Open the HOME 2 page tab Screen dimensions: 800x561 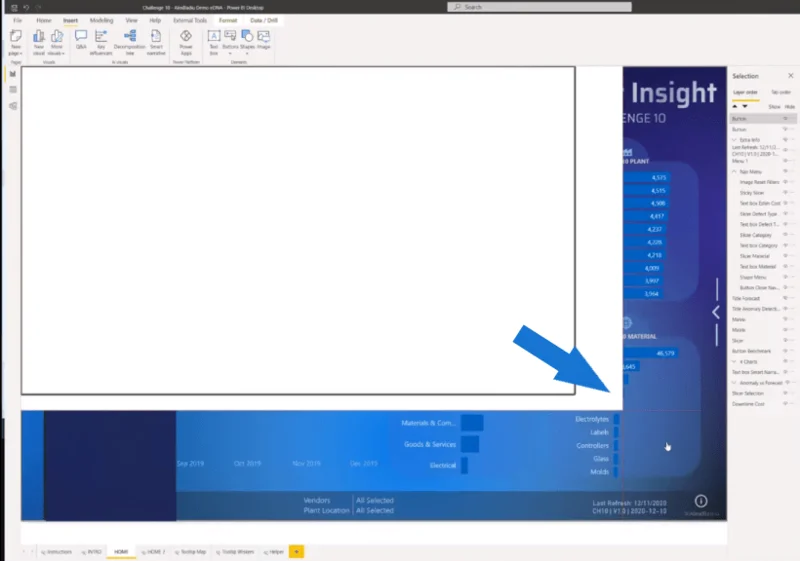point(153,552)
